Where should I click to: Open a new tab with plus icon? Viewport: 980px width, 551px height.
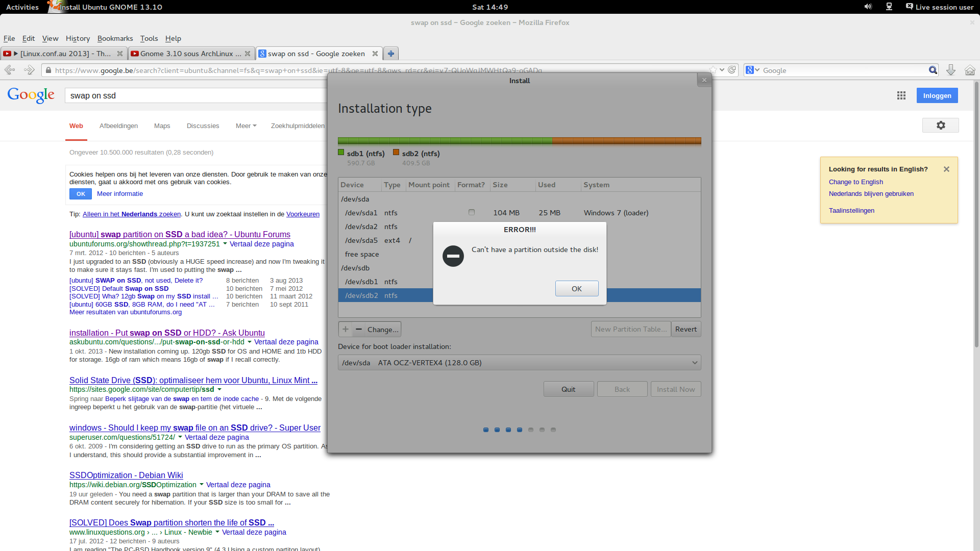point(391,54)
